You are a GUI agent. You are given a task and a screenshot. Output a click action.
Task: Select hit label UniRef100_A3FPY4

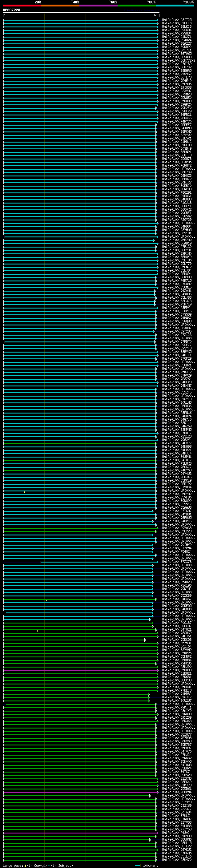point(177,308)
